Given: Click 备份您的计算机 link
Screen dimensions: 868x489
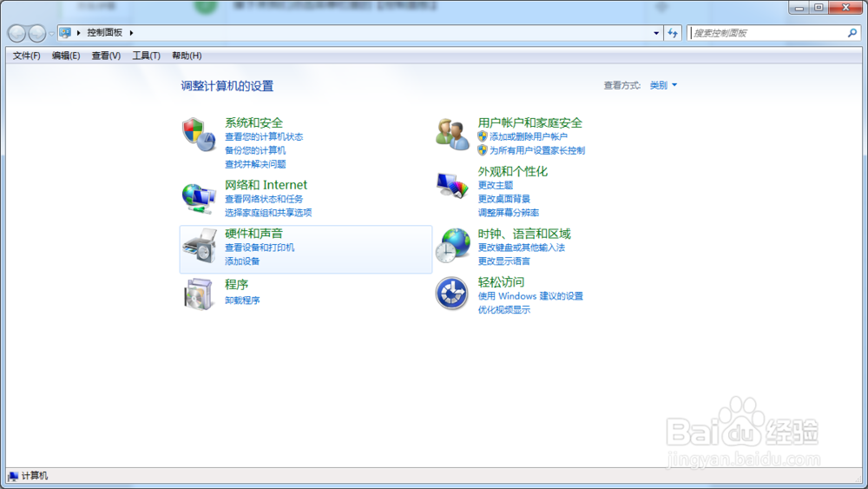Looking at the screenshot, I should [255, 150].
